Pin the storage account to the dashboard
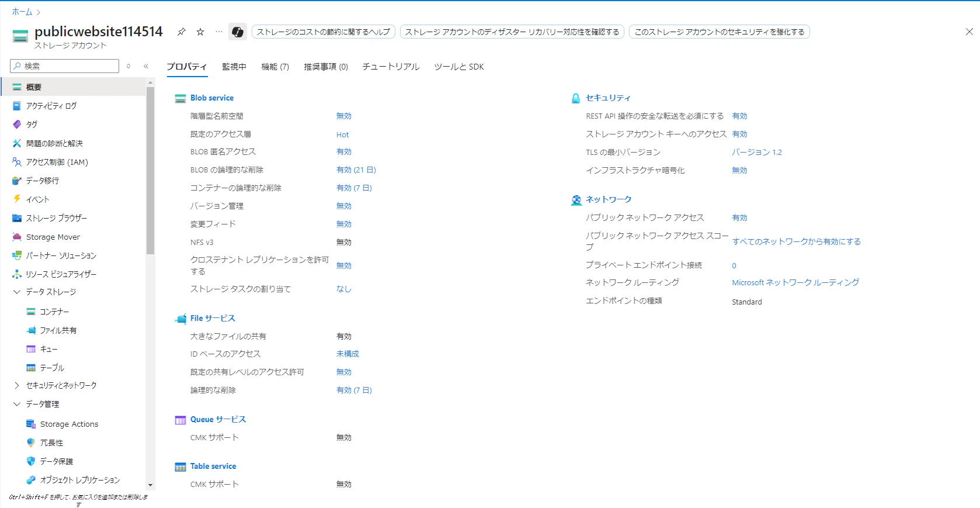 click(x=182, y=32)
